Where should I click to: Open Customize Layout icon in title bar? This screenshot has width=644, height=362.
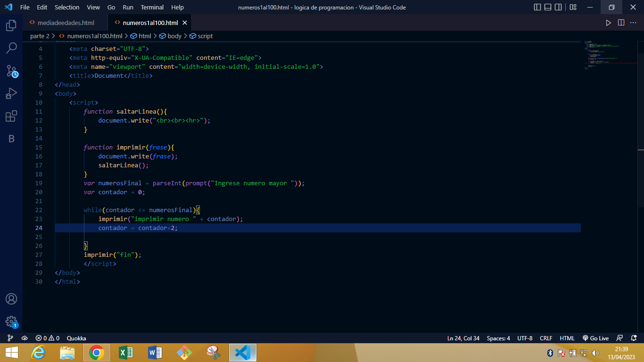pyautogui.click(x=573, y=7)
